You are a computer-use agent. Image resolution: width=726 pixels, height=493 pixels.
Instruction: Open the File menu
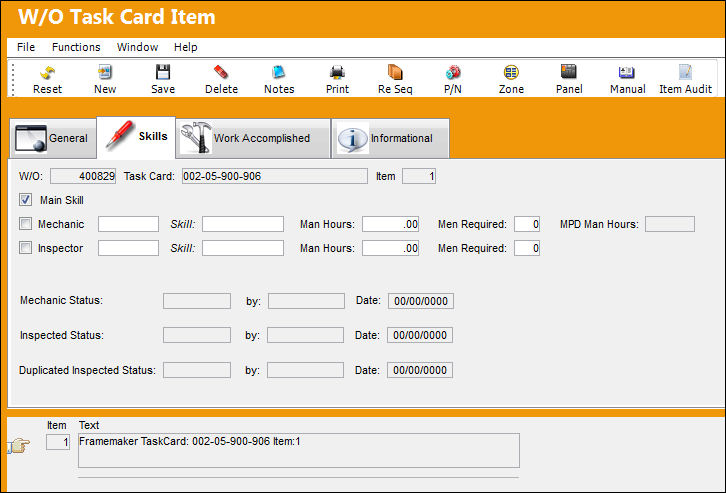(x=26, y=47)
